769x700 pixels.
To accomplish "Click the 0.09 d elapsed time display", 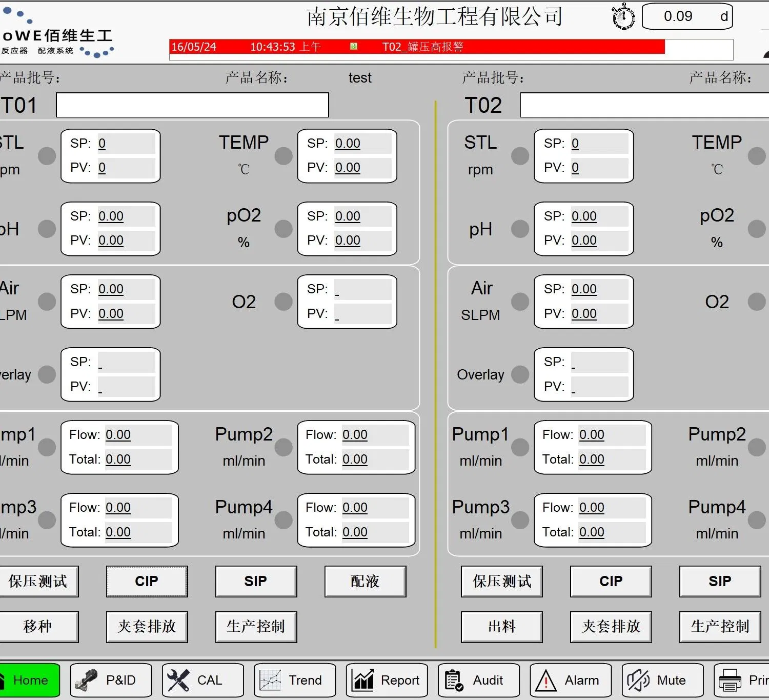I will tap(687, 16).
